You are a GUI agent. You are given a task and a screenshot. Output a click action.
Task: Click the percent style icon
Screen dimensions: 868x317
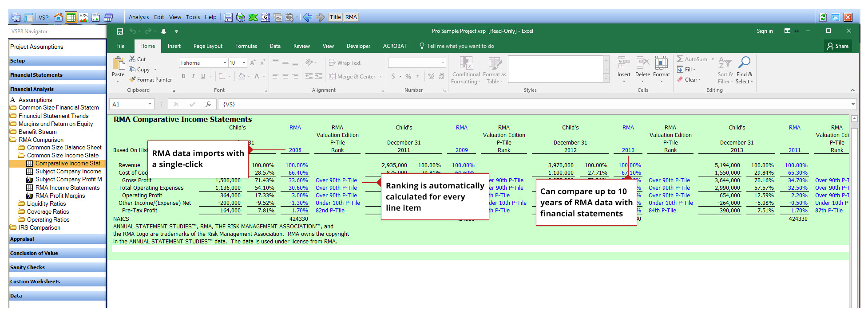[408, 76]
